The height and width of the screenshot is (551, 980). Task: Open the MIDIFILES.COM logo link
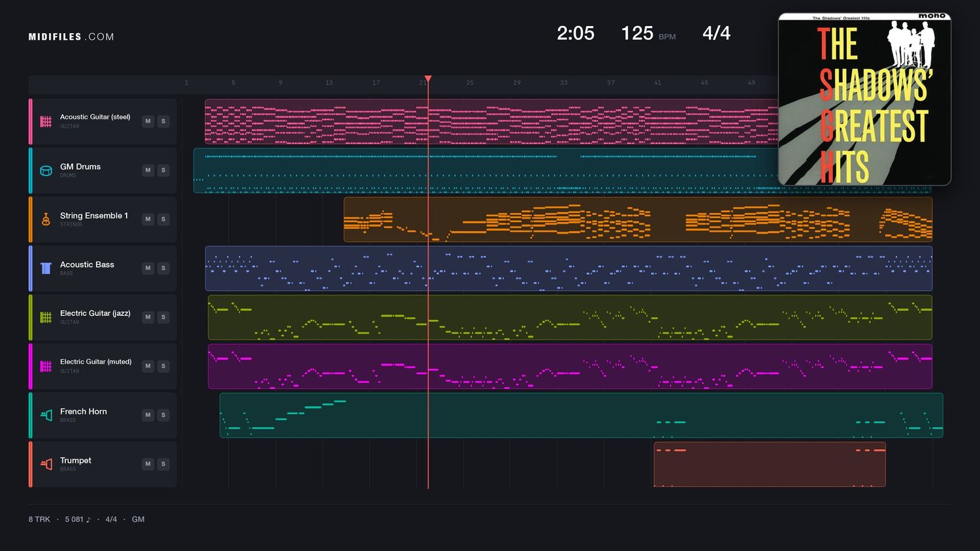point(71,37)
